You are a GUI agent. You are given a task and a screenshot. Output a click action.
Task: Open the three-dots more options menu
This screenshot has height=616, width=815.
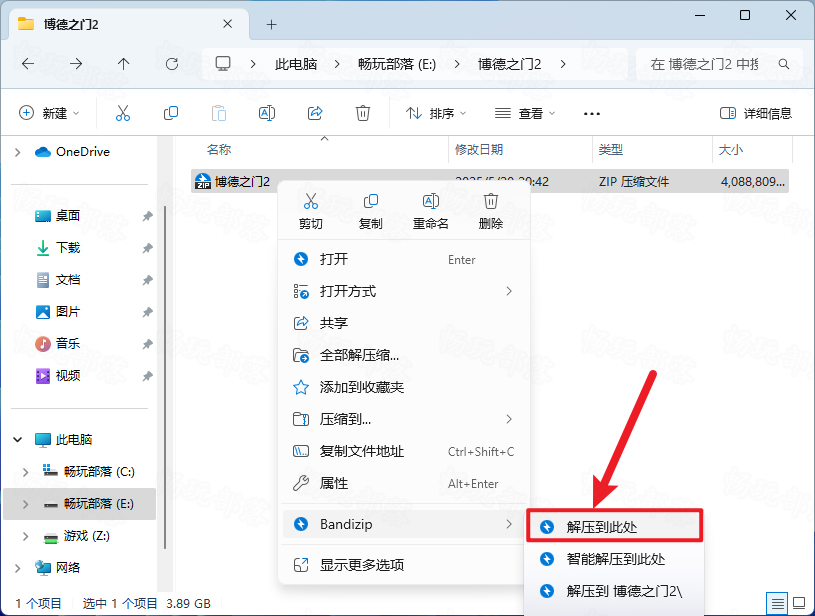click(x=591, y=113)
